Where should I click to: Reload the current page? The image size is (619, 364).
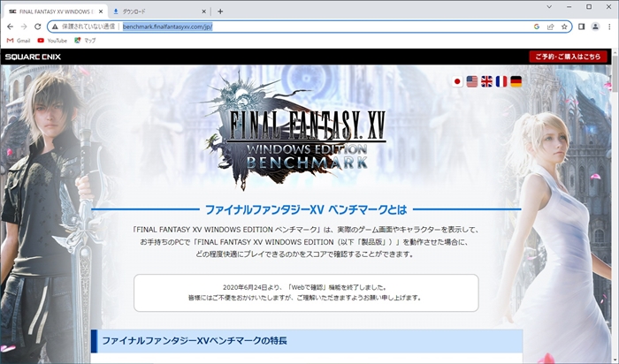(x=37, y=27)
